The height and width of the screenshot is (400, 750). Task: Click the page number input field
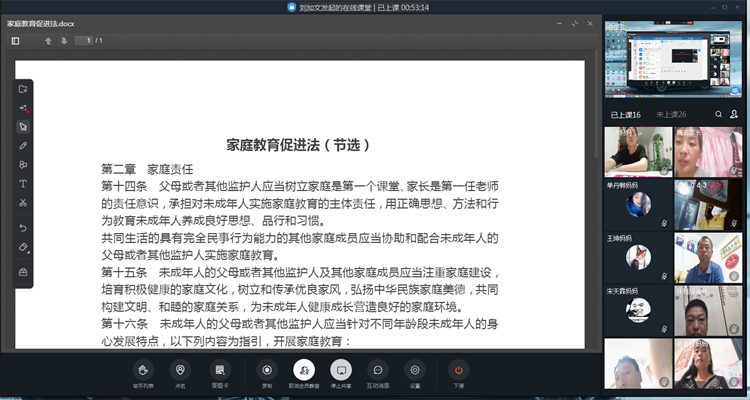pos(88,41)
